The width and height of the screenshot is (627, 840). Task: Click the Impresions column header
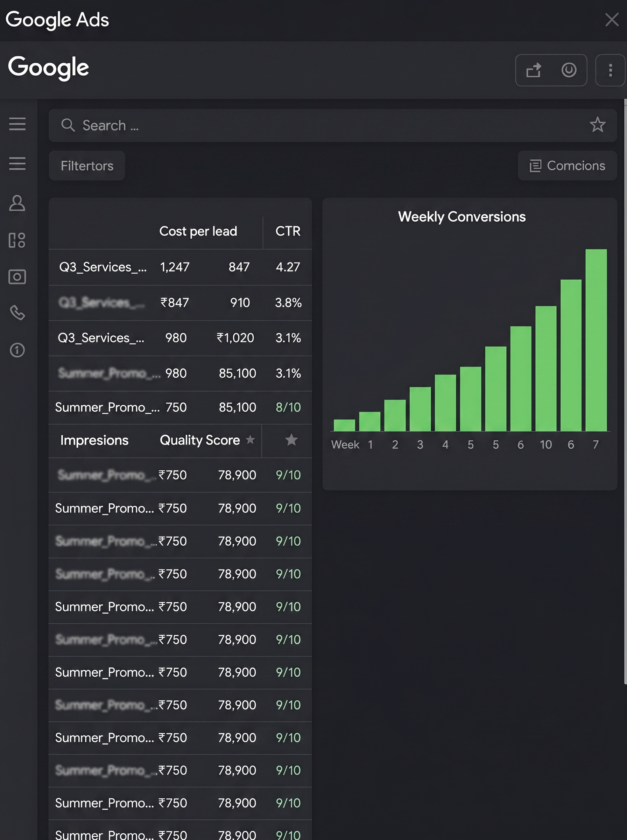coord(94,440)
